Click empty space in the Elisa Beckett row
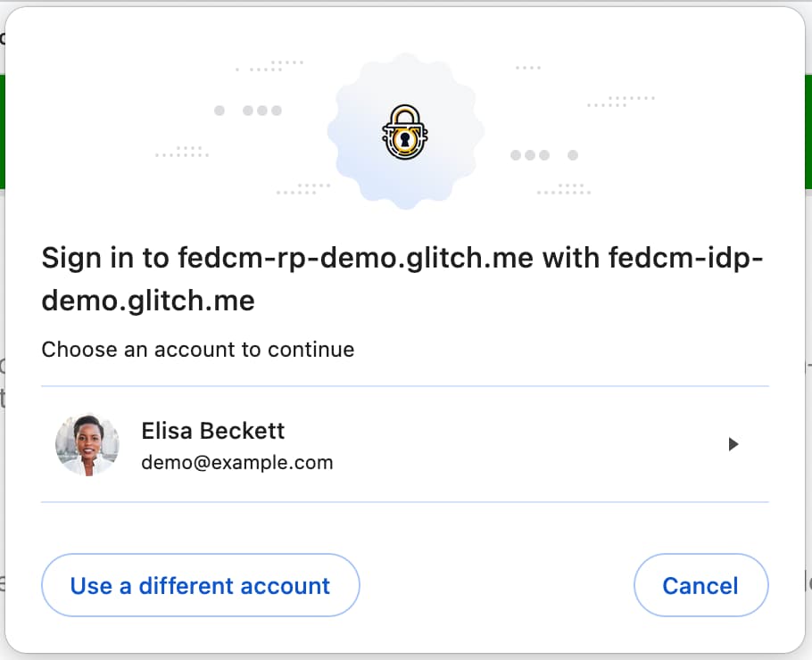812x660 pixels. [535, 444]
